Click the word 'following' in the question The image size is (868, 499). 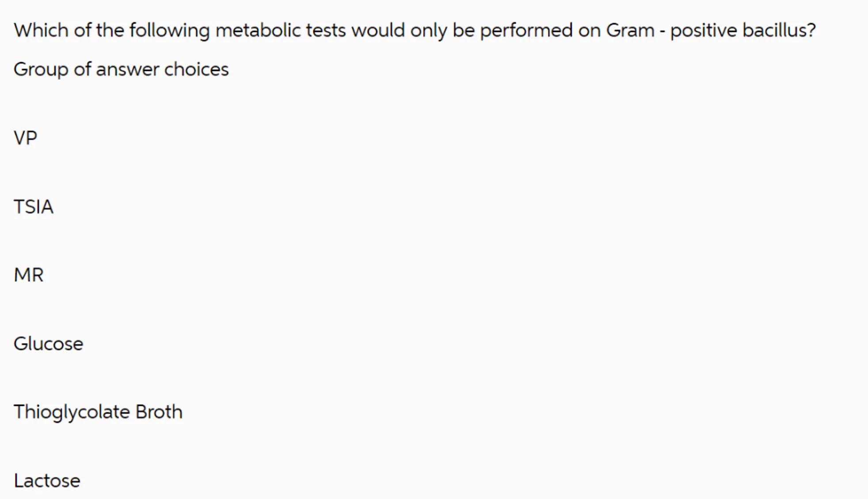pos(169,30)
